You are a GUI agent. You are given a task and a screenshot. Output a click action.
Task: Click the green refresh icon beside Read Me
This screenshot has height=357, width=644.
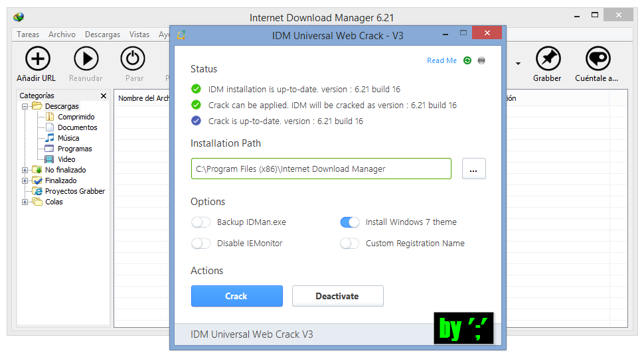[467, 60]
